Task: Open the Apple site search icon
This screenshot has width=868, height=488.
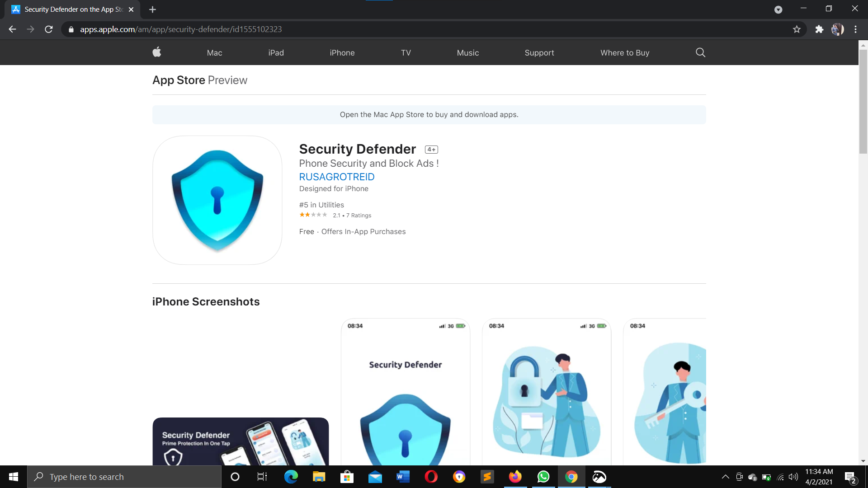Action: coord(700,52)
